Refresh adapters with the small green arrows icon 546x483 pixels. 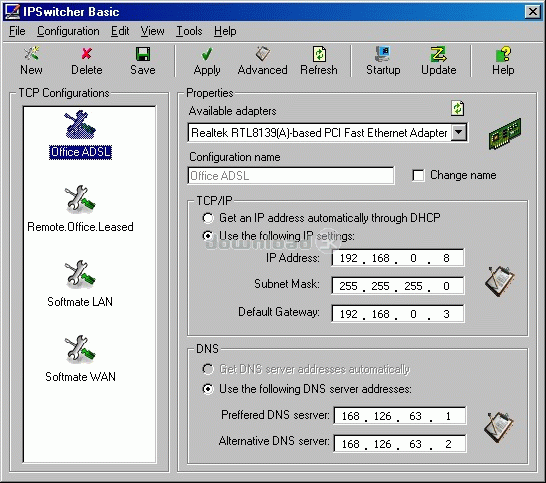[458, 108]
